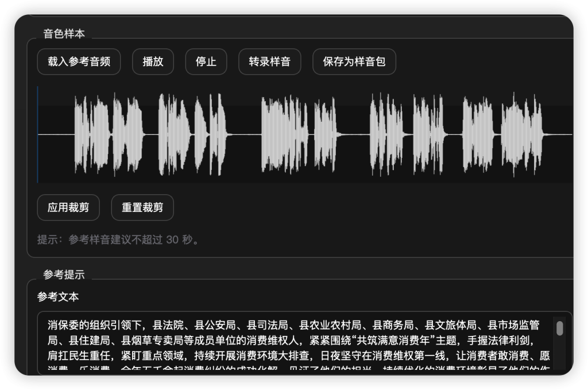The height and width of the screenshot is (390, 588).
Task: Click the last waveform burst on the right
Action: [x=521, y=134]
